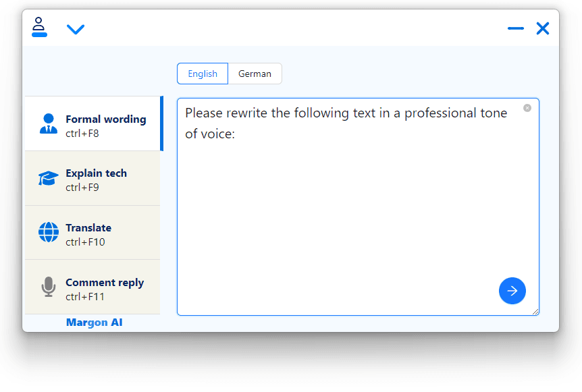Click the businessman icon for Formal wording
Screen dimensions: 582x392
pyautogui.click(x=49, y=123)
